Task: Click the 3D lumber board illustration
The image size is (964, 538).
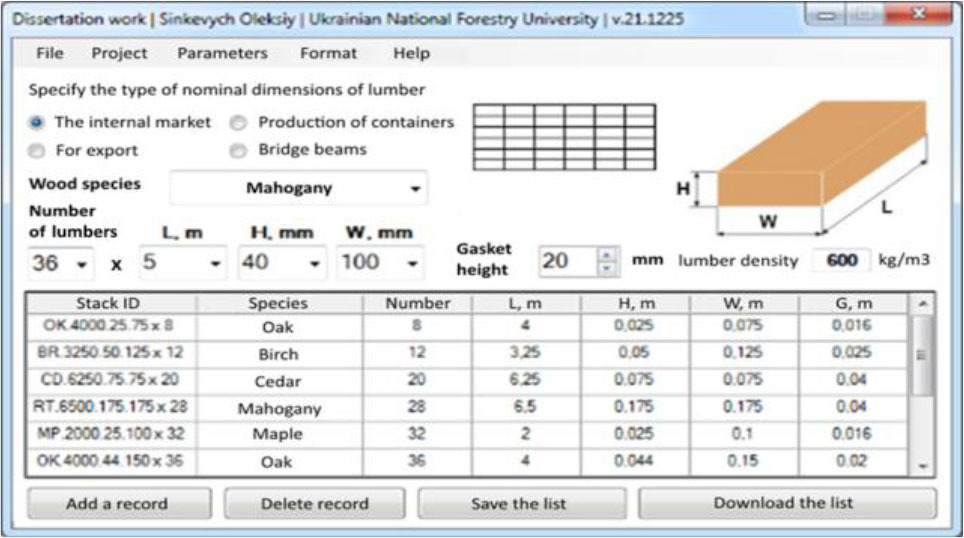Action: (x=810, y=170)
